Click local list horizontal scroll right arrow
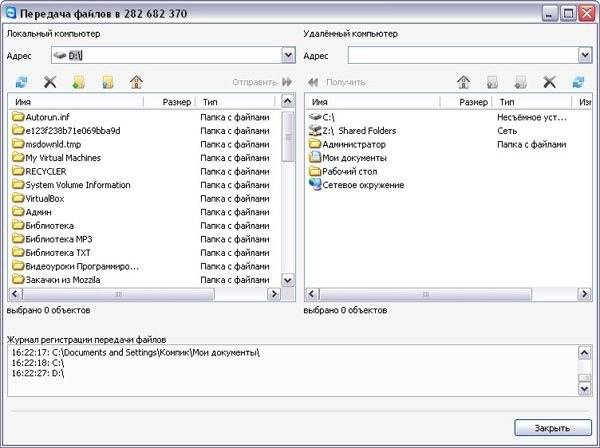 pos(274,294)
